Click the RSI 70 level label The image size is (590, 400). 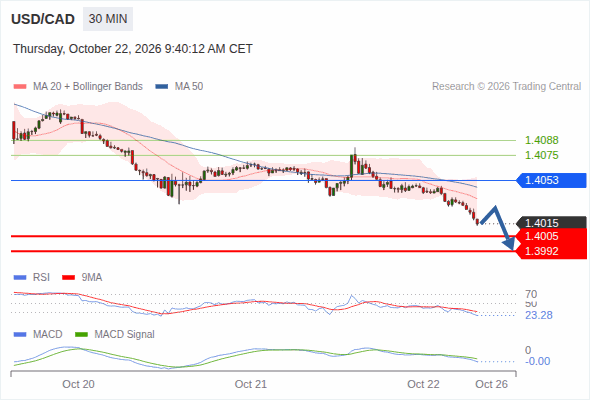(531, 294)
